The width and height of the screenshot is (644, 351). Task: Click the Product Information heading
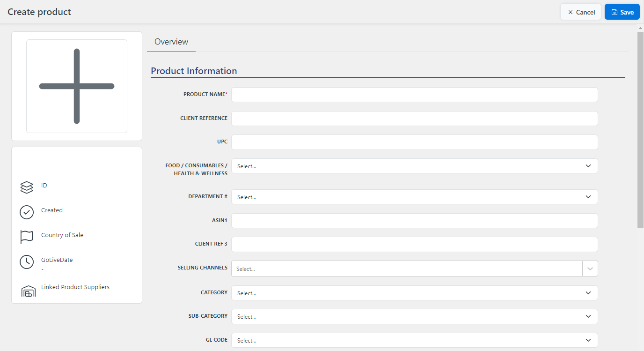[x=194, y=71]
